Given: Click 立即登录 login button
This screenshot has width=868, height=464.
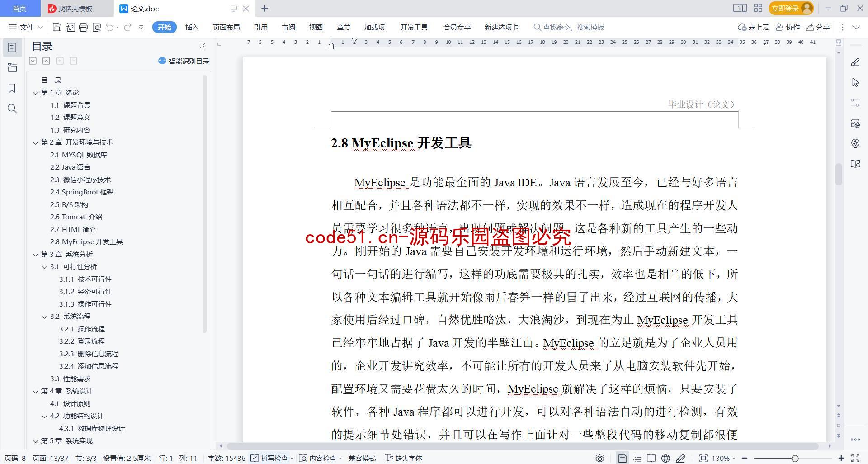Looking at the screenshot, I should [x=791, y=8].
